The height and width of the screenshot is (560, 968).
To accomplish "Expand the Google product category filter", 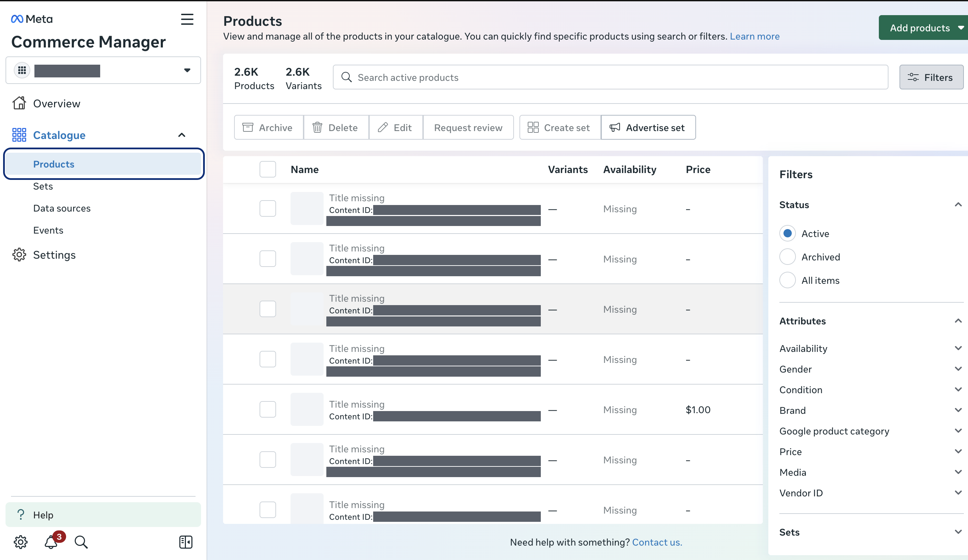I will pos(958,431).
